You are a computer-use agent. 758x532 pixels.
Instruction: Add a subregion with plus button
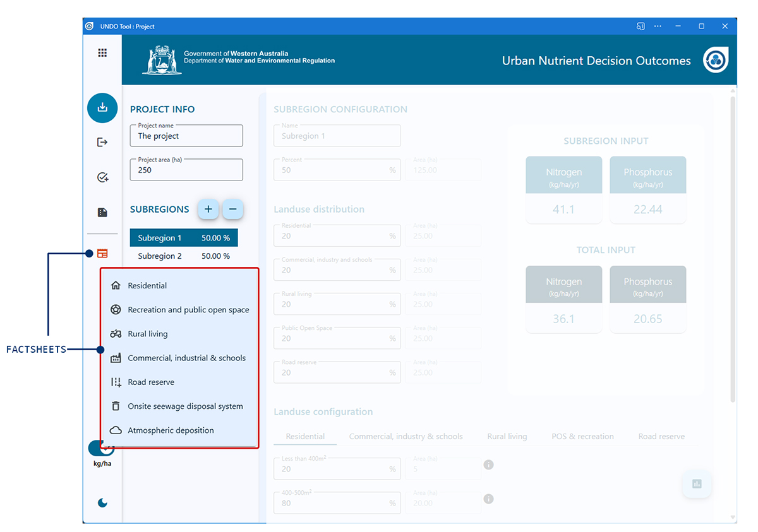(x=208, y=209)
